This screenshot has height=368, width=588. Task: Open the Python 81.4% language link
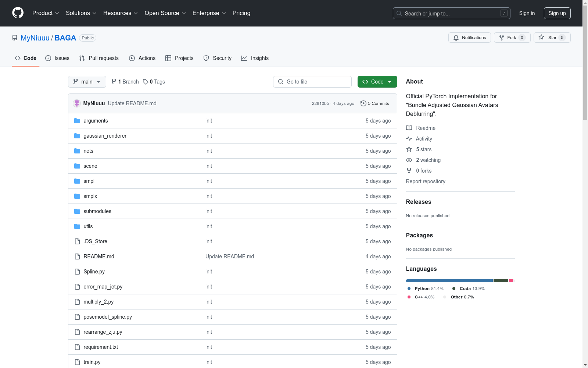point(425,289)
